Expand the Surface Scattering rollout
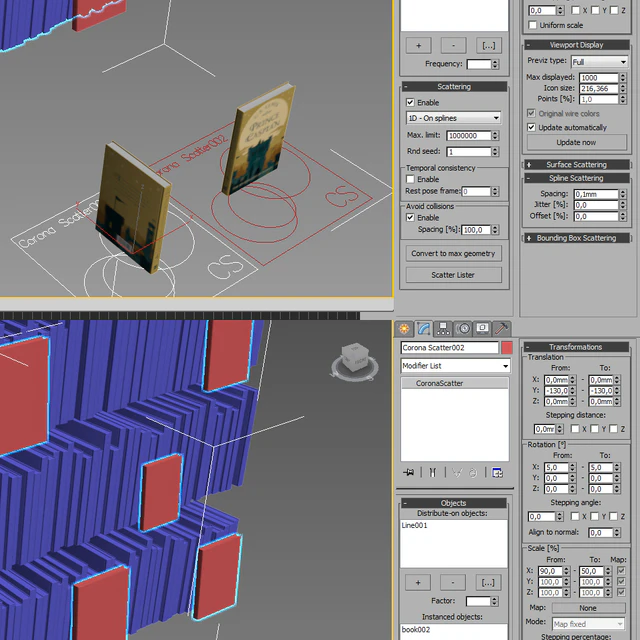 point(576,164)
